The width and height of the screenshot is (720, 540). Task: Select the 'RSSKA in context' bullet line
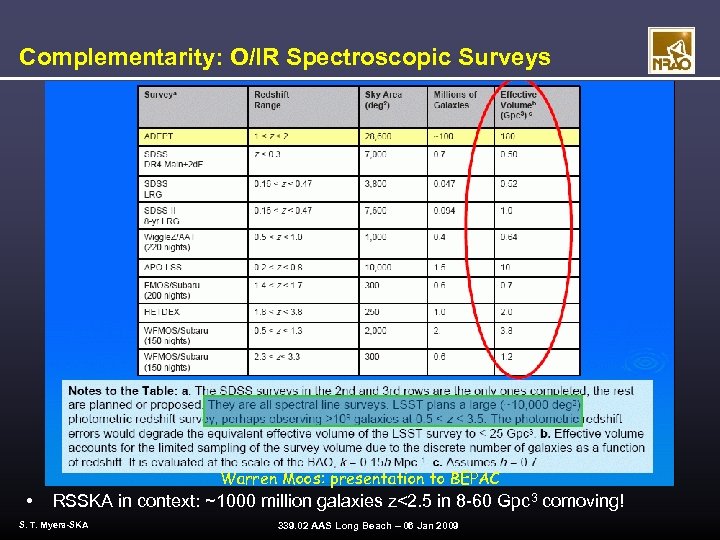pos(338,501)
